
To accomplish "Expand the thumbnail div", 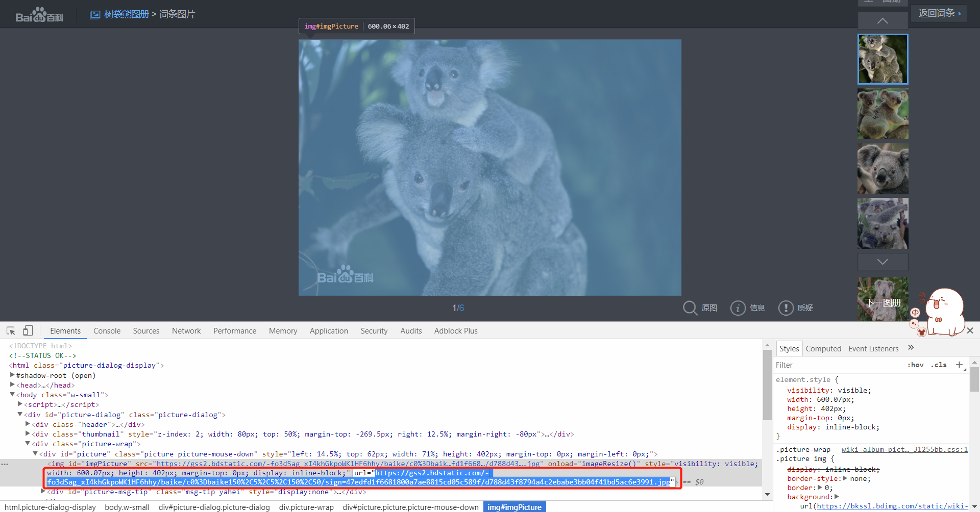I will point(28,433).
